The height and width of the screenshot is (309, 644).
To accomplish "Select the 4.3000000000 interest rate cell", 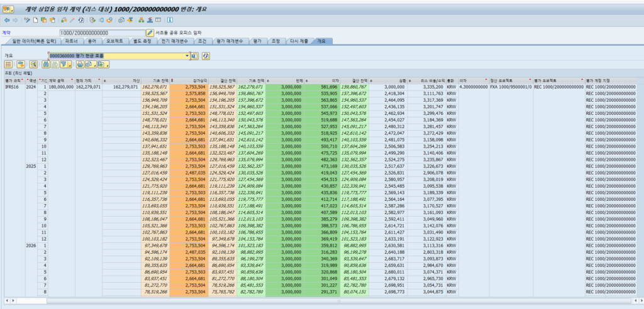I will (473, 87).
